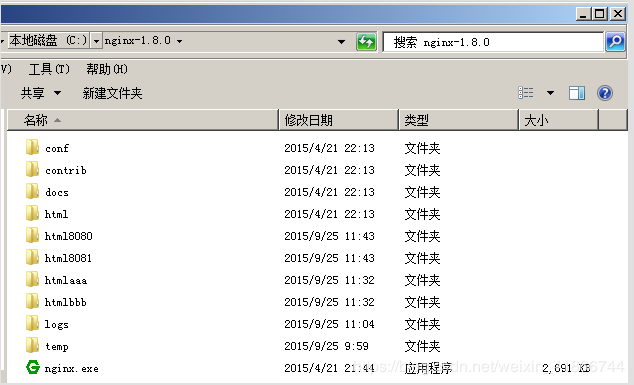Open the 工具(T) menu
634x385 pixels.
49,69
